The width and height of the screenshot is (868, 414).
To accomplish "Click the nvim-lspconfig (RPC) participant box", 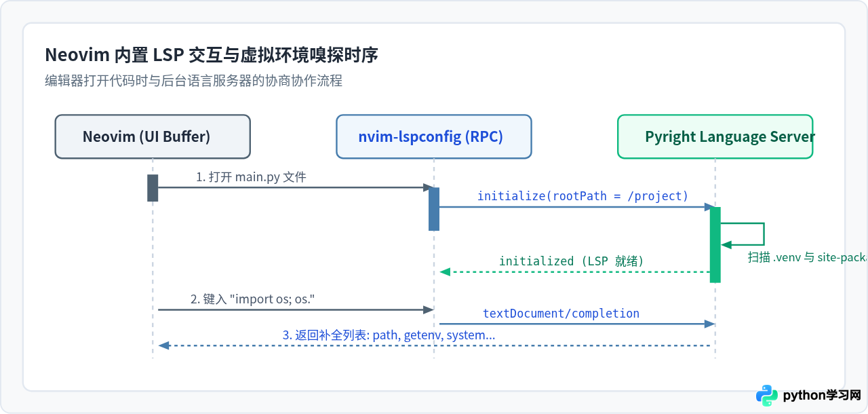I will (x=434, y=136).
